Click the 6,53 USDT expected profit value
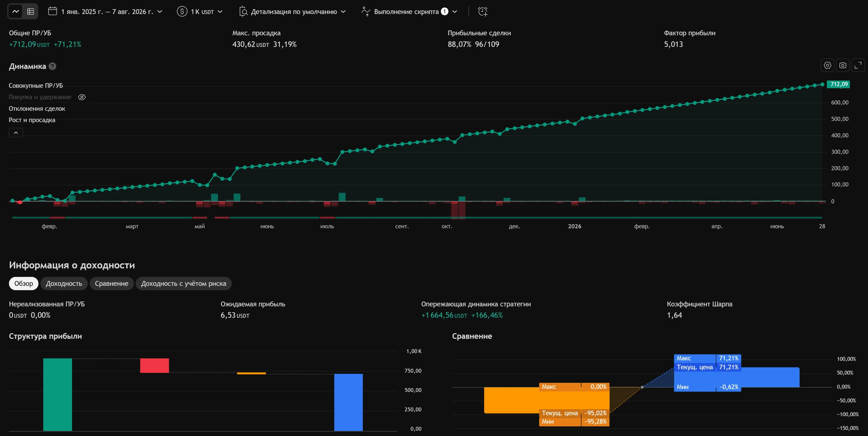This screenshot has height=436, width=868. [235, 315]
